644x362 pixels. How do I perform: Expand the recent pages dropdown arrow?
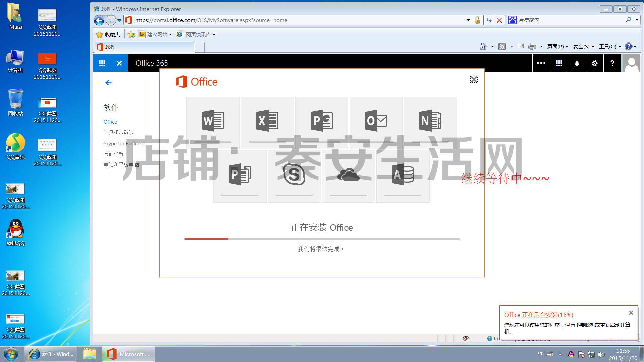tap(119, 20)
